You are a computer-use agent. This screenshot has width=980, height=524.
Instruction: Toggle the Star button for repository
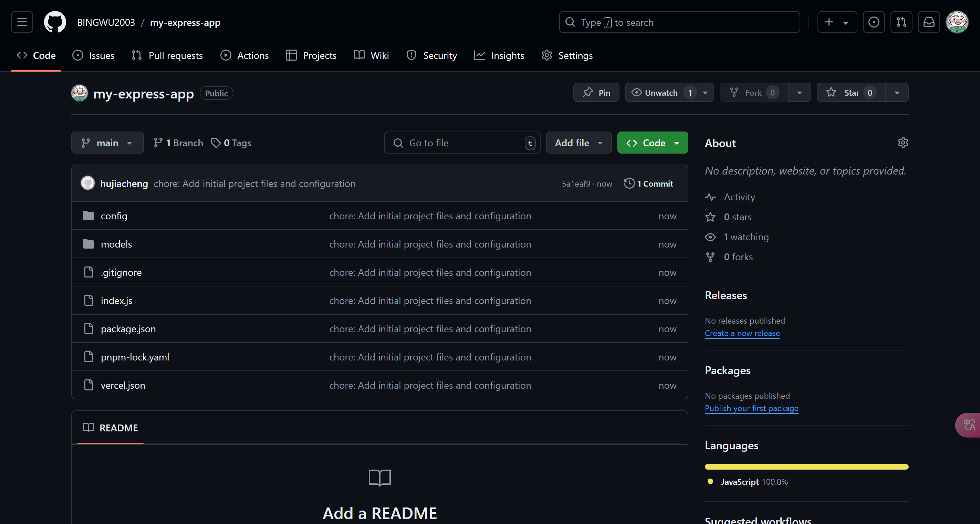851,92
